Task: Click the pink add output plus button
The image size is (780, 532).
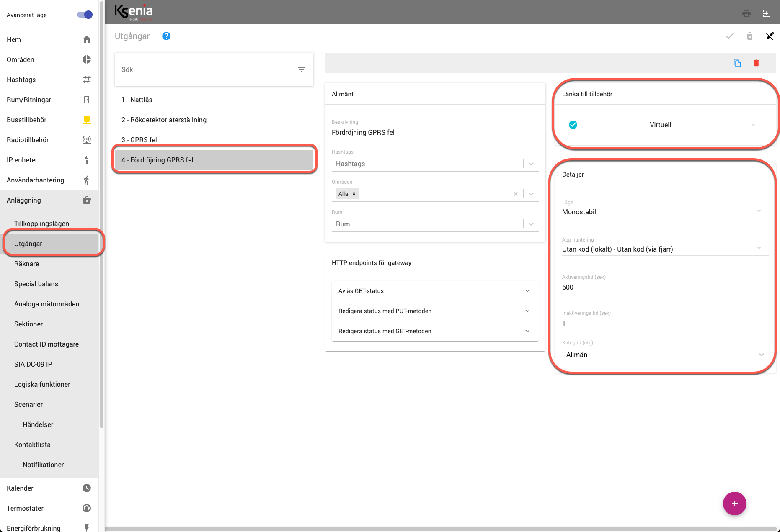Action: 734,504
